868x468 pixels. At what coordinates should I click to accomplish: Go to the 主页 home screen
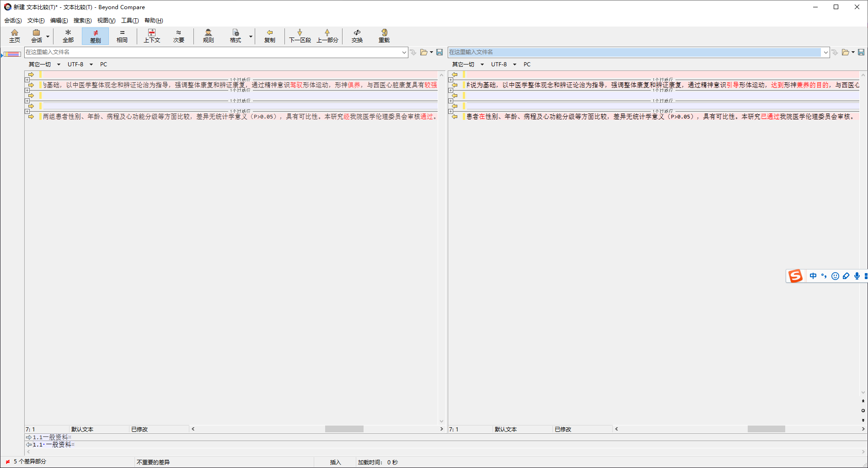pos(15,36)
